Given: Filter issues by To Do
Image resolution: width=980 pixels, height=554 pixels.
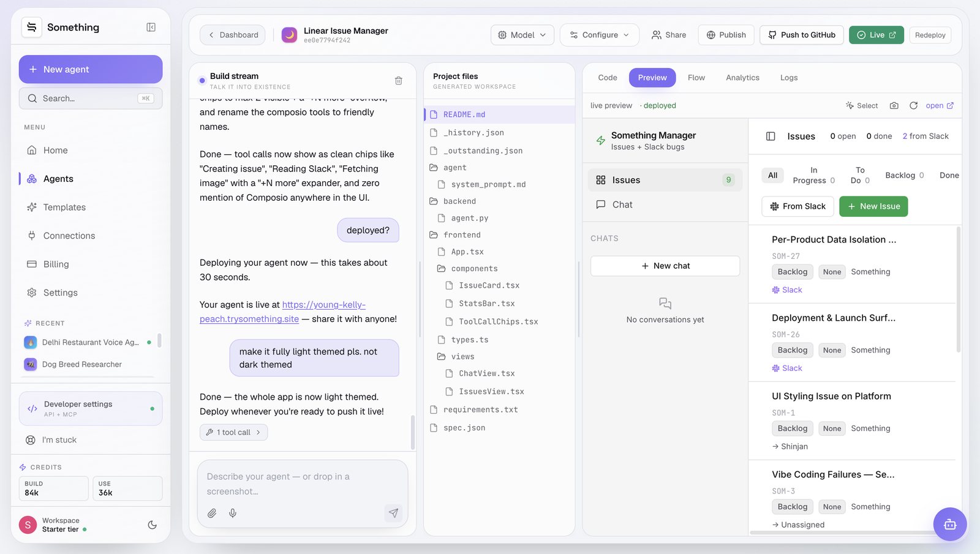Looking at the screenshot, I should (x=860, y=175).
